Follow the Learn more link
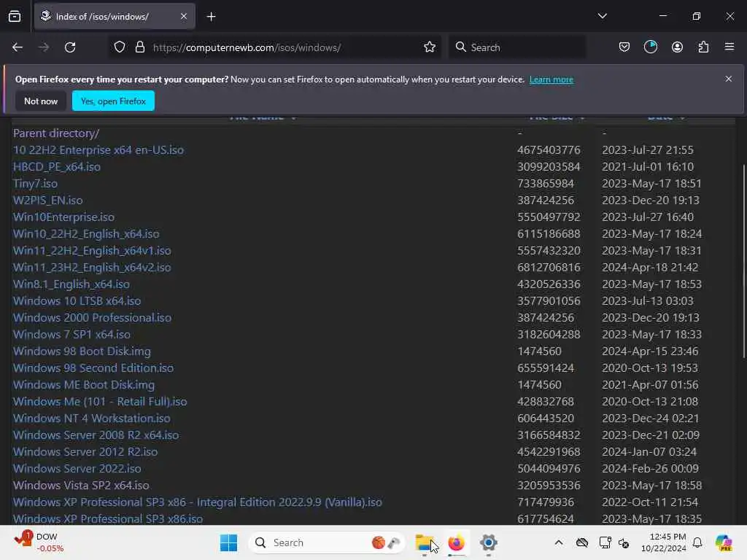This screenshot has width=747, height=560. coord(551,79)
